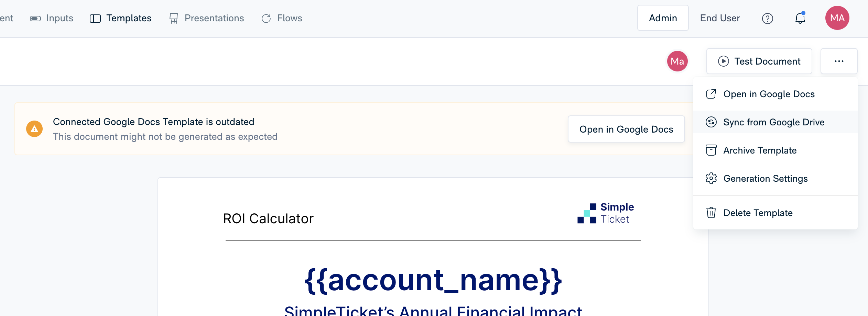This screenshot has height=316, width=868.
Task: Click the gear icon for Generation Settings
Action: [711, 179]
